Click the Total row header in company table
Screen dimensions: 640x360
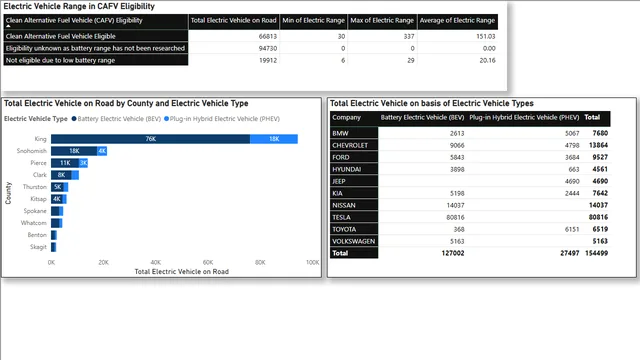click(354, 253)
